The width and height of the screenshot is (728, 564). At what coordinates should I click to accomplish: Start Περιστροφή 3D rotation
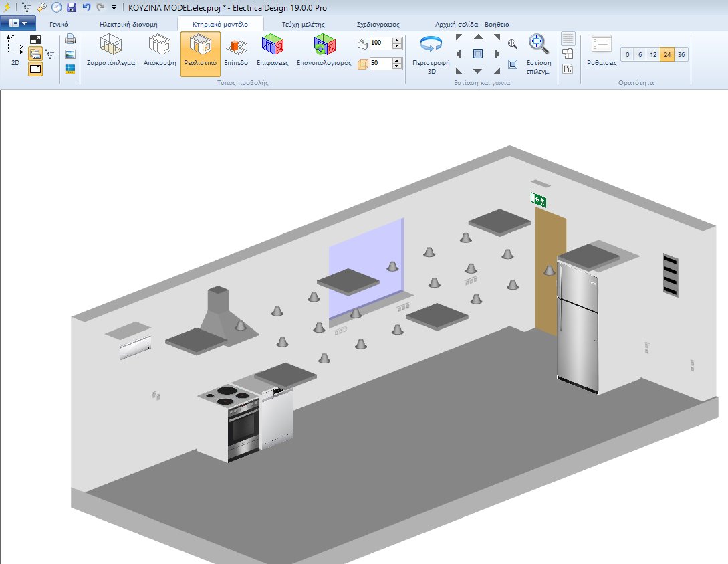pos(431,52)
